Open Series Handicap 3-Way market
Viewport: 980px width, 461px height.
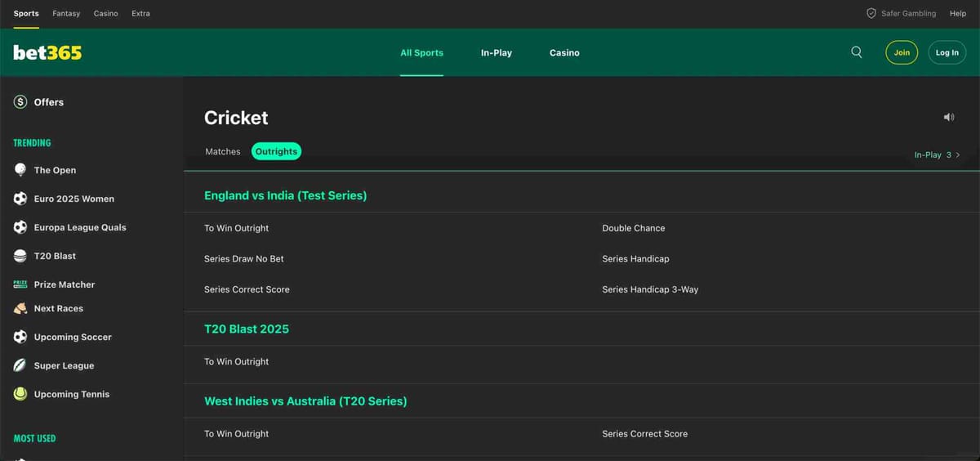[x=650, y=289]
